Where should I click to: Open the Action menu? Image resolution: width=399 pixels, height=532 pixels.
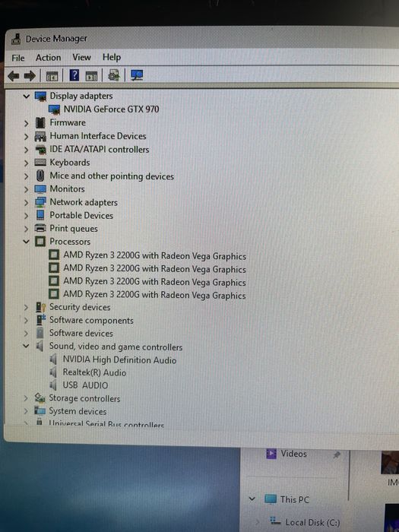click(x=48, y=58)
